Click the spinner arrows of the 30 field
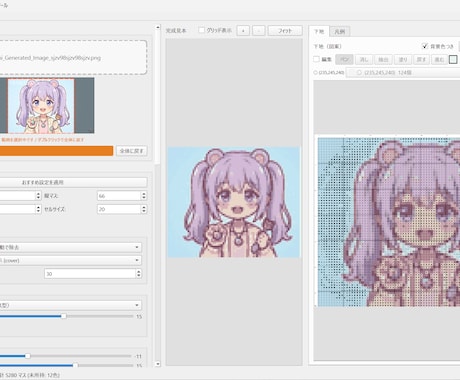The height and width of the screenshot is (380, 460). pyautogui.click(x=139, y=274)
